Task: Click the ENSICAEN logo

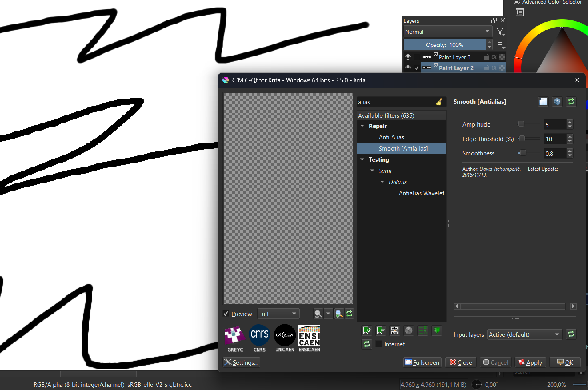Action: [x=309, y=339]
